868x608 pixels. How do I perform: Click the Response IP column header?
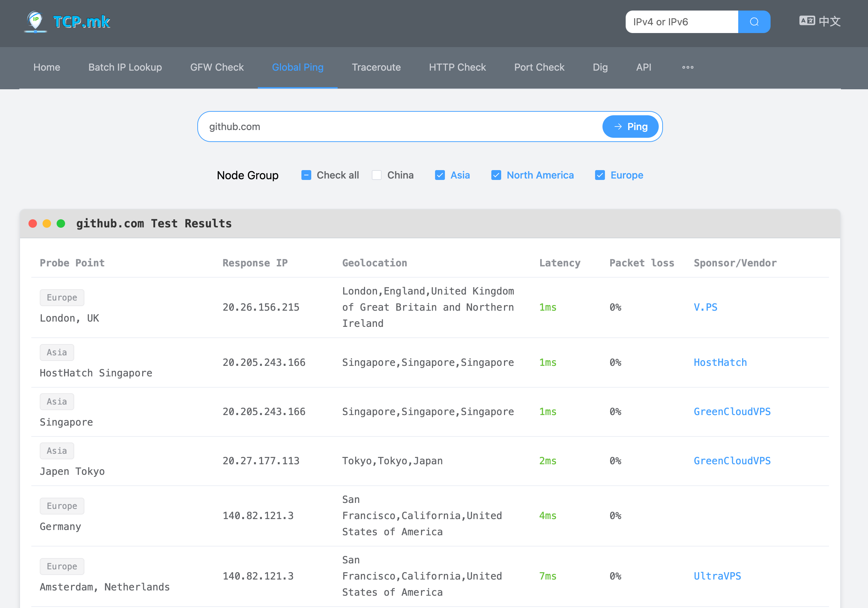click(255, 263)
